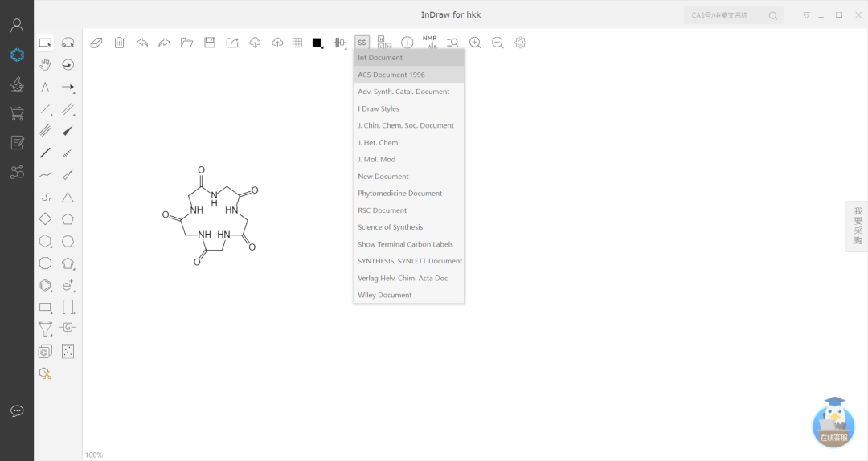Select the eraser tool

point(96,43)
